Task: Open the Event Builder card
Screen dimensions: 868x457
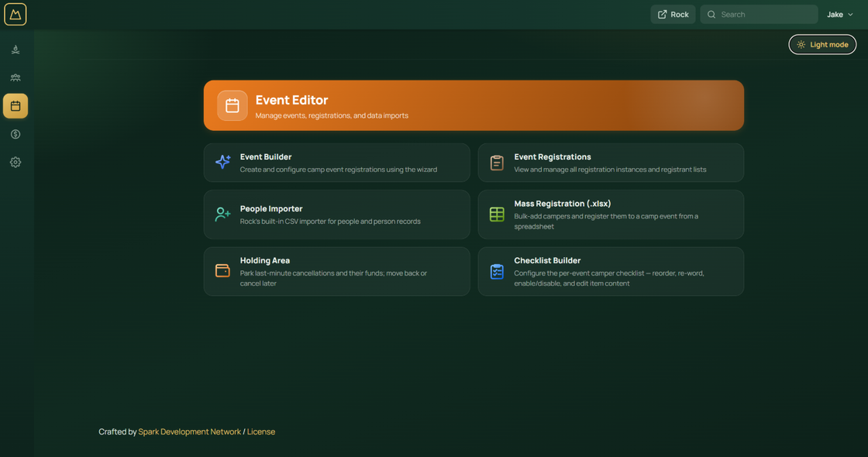Action: coord(336,163)
